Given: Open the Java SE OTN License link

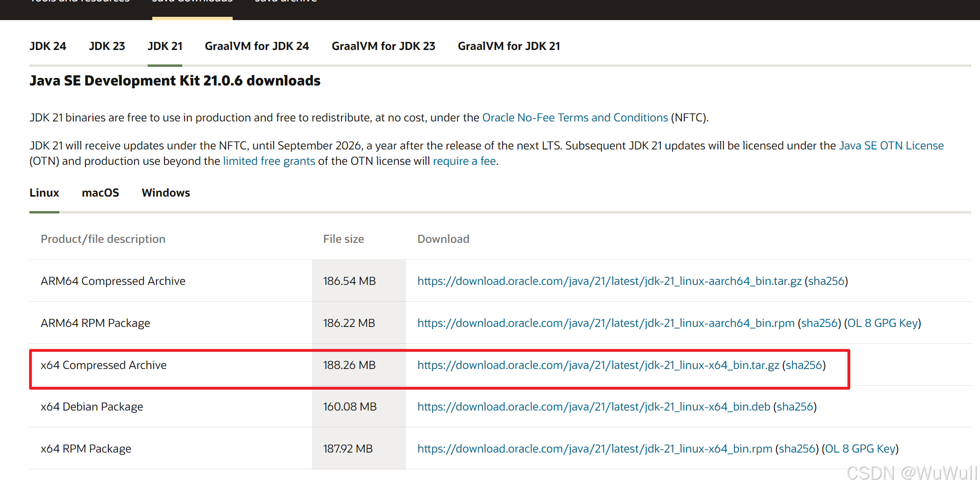Looking at the screenshot, I should pyautogui.click(x=891, y=146).
